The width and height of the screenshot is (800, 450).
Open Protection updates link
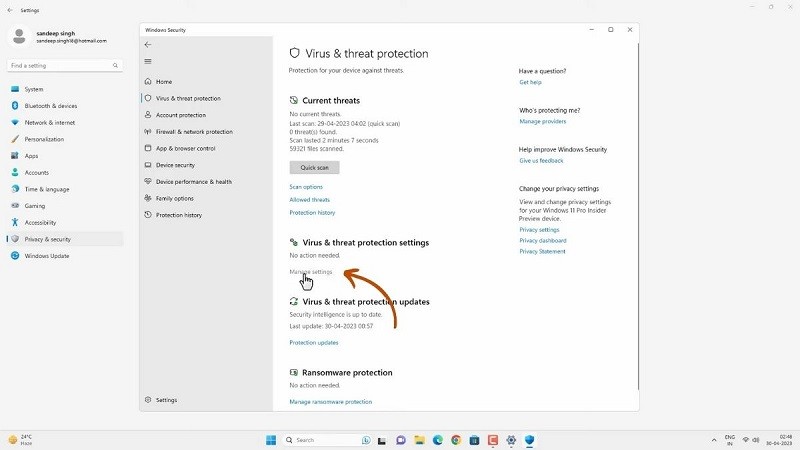314,343
